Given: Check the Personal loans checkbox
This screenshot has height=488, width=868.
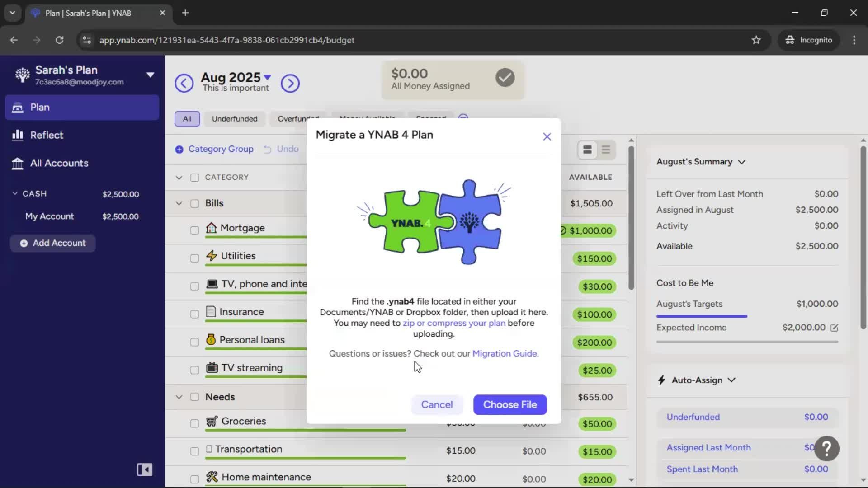Looking at the screenshot, I should pyautogui.click(x=194, y=342).
